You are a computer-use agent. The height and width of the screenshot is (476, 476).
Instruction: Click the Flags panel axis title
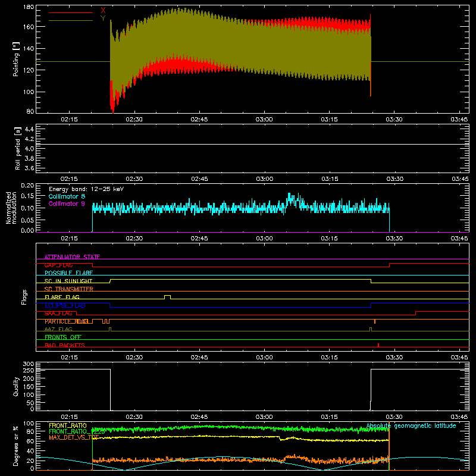coord(24,297)
